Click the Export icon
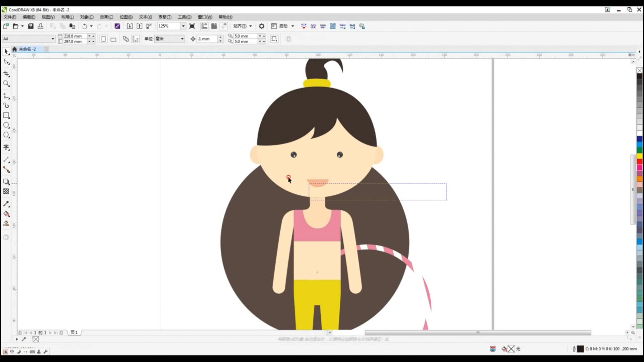The height and width of the screenshot is (362, 644). click(139, 26)
